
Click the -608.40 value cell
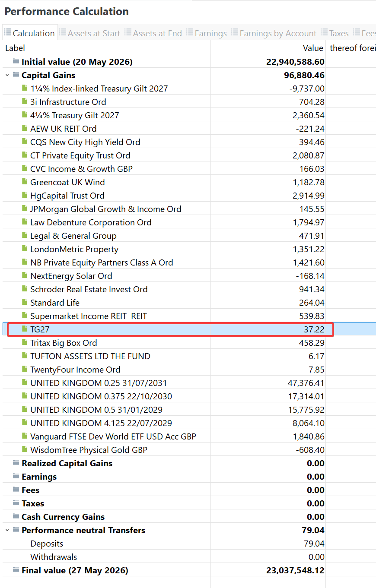pos(310,450)
